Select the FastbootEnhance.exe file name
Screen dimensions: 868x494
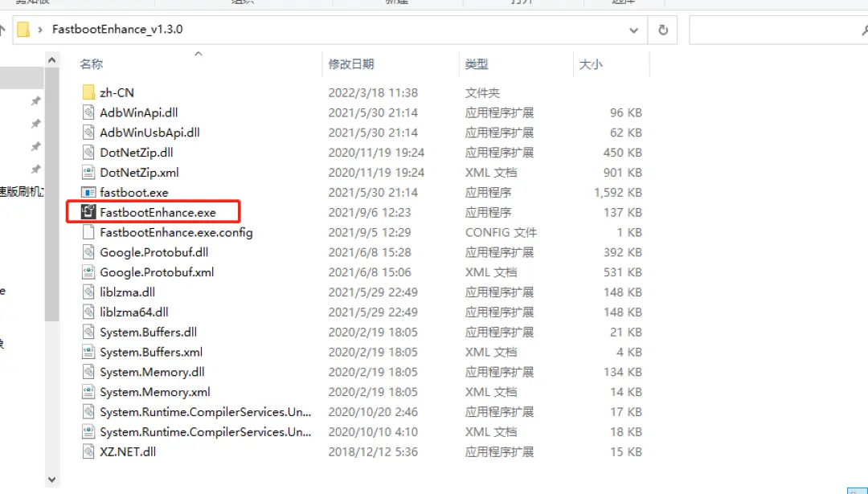(x=158, y=212)
